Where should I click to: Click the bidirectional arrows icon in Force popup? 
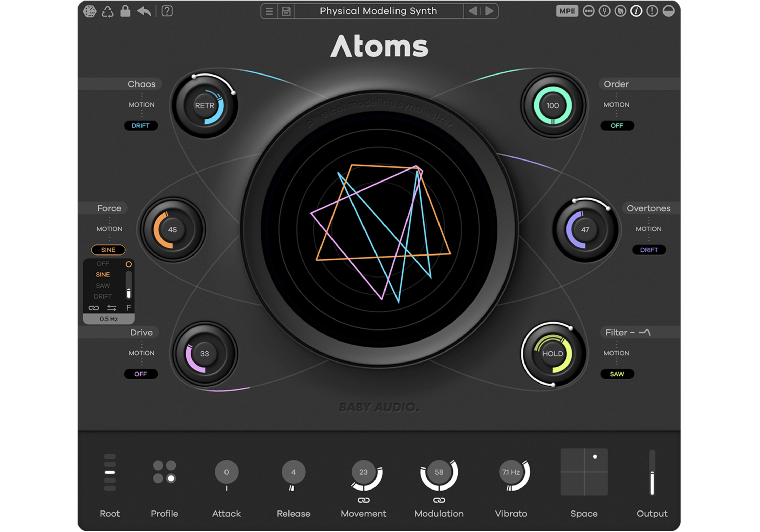point(112,308)
